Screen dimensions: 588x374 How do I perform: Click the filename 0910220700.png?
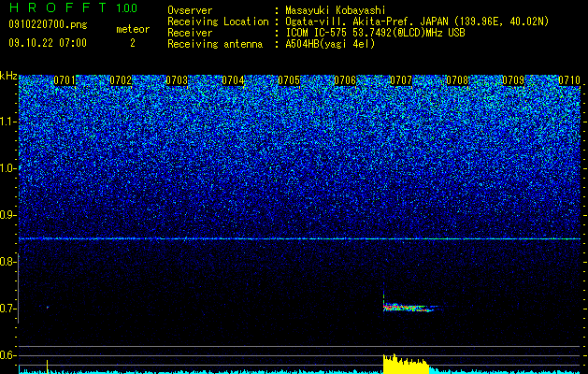(x=48, y=24)
